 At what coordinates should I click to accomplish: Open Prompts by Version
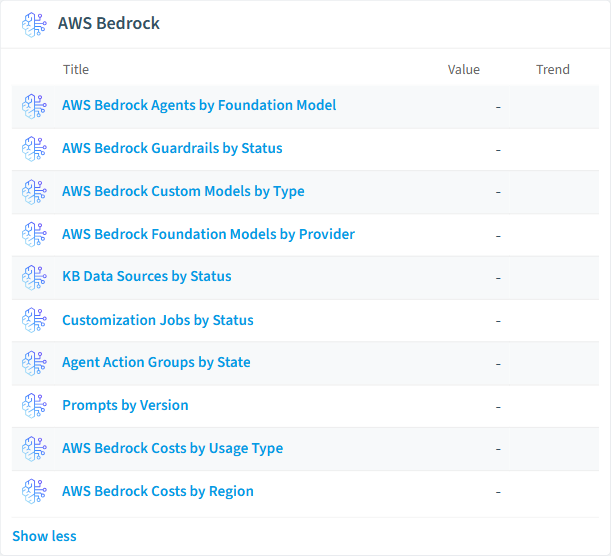[125, 406]
